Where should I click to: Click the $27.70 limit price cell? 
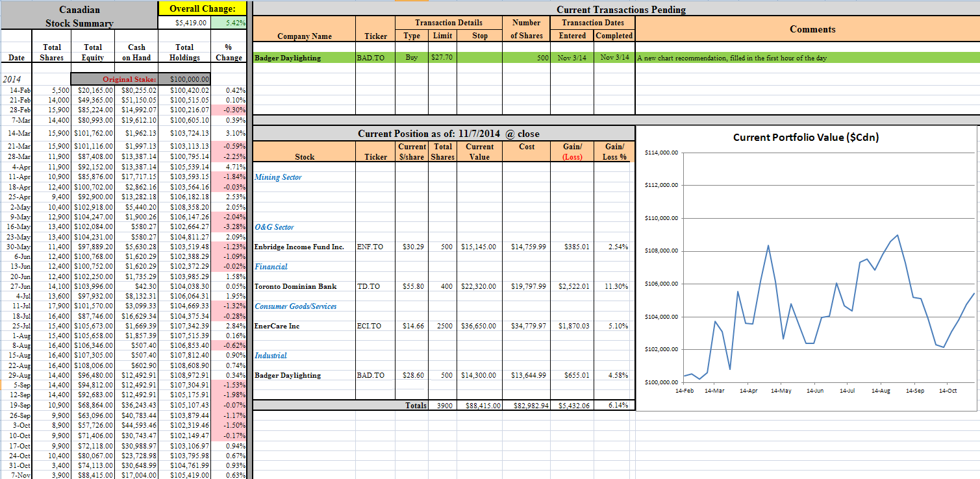point(442,58)
